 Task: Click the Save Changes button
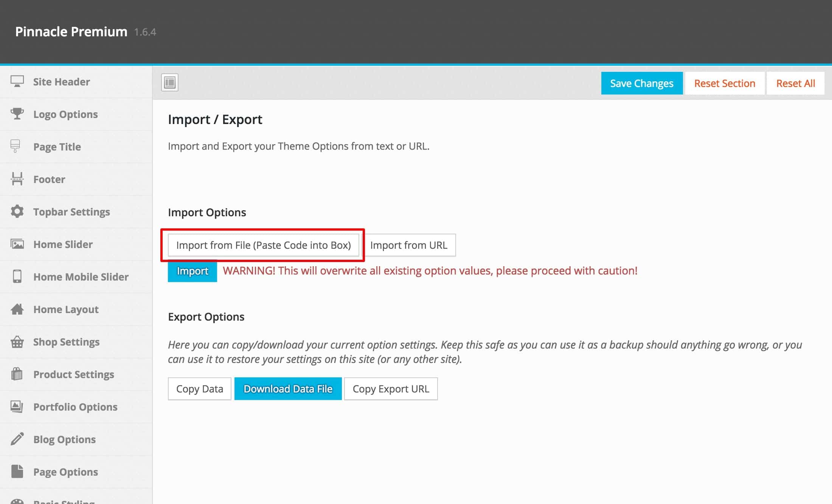tap(641, 83)
